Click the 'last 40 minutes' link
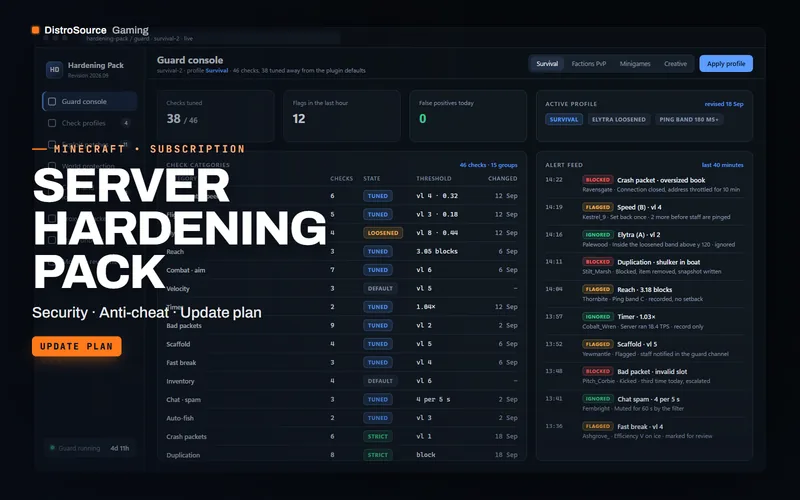800x500 pixels. point(722,165)
